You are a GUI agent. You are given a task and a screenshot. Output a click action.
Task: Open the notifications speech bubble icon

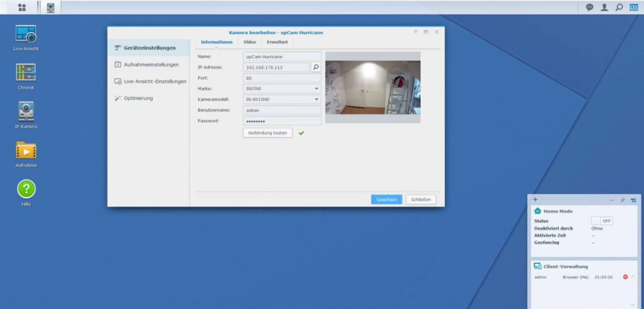tap(589, 8)
